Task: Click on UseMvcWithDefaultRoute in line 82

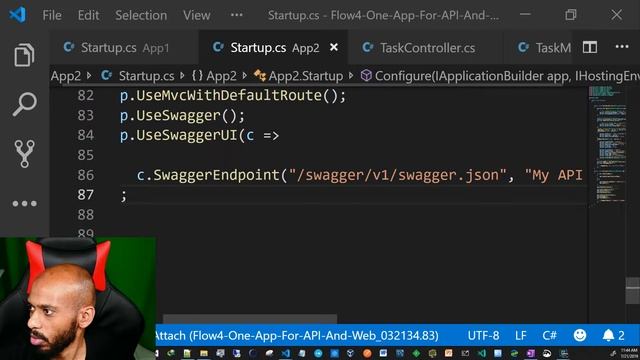Action: pyautogui.click(x=229, y=96)
